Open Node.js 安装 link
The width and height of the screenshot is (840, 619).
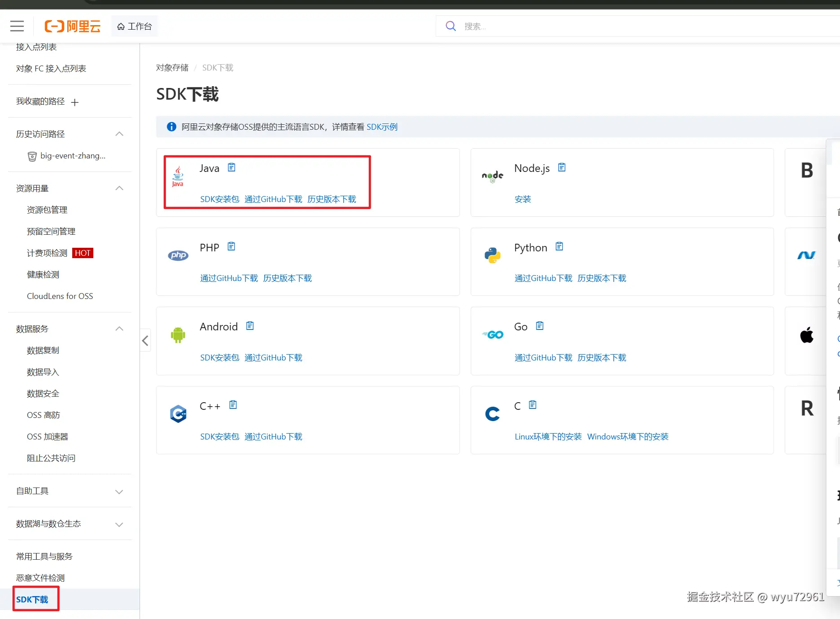pyautogui.click(x=523, y=199)
